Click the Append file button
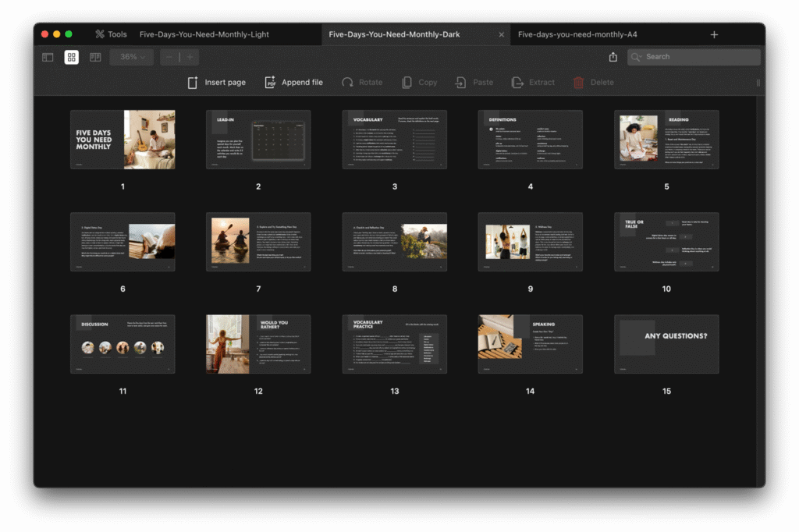Screen dimensions: 799x532 [x=293, y=83]
